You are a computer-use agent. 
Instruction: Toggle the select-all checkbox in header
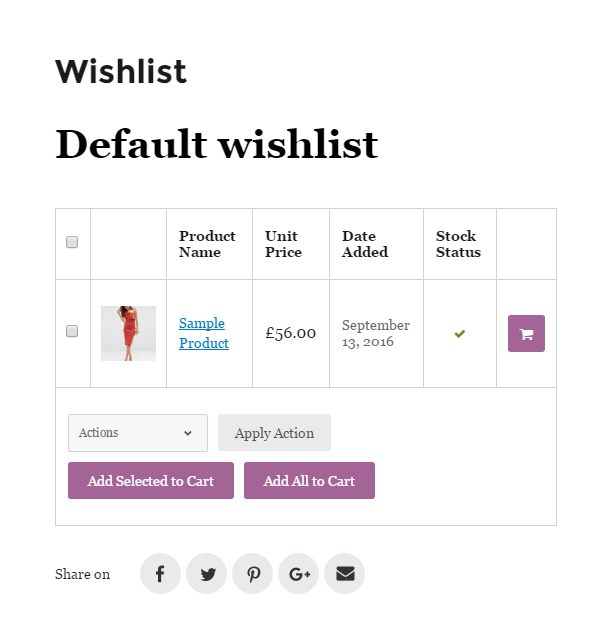(x=72, y=242)
